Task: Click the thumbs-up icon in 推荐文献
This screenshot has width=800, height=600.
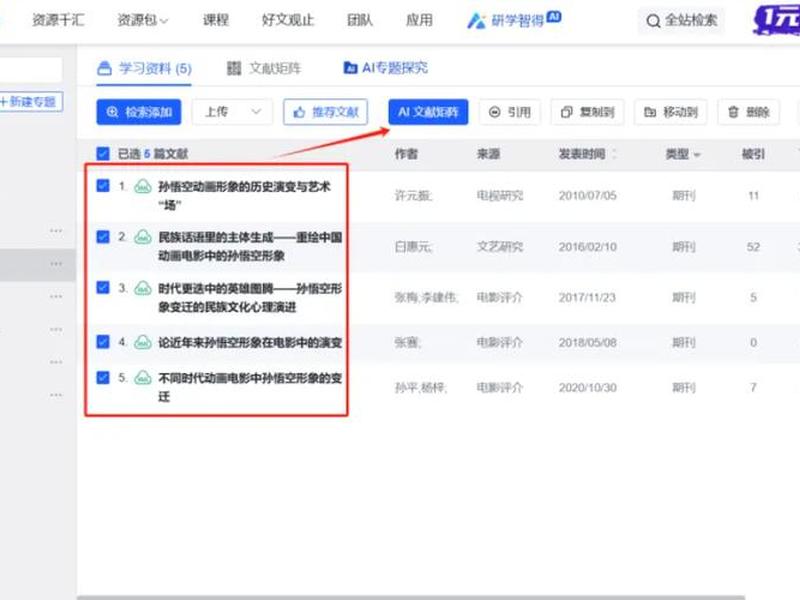Action: pos(299,112)
